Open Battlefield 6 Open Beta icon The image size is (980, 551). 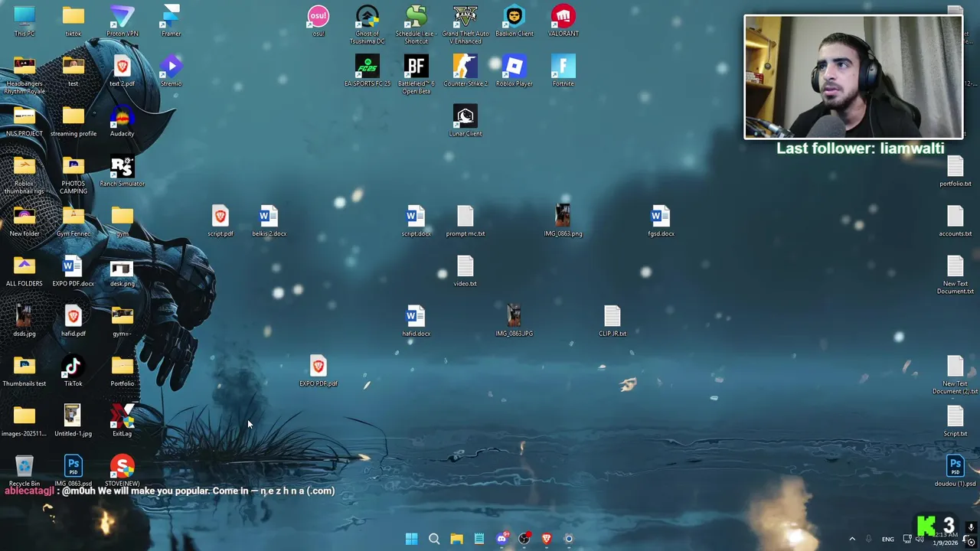pyautogui.click(x=416, y=74)
